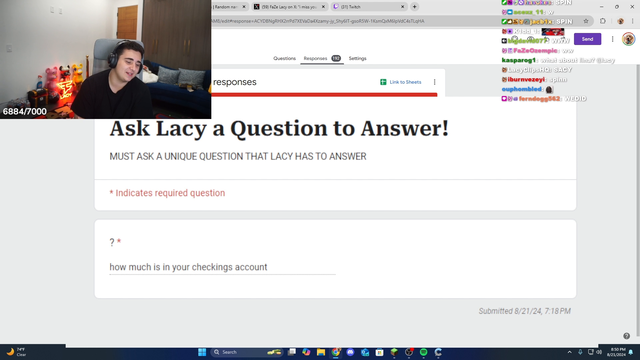
Task: Open the Chrome extensions menu
Action: [603, 21]
